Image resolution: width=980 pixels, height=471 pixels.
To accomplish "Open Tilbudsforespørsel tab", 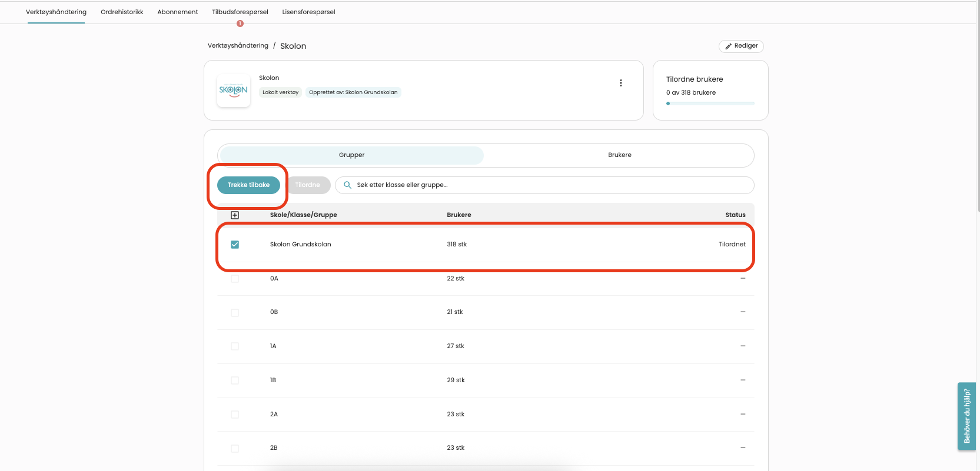I will coord(240,12).
